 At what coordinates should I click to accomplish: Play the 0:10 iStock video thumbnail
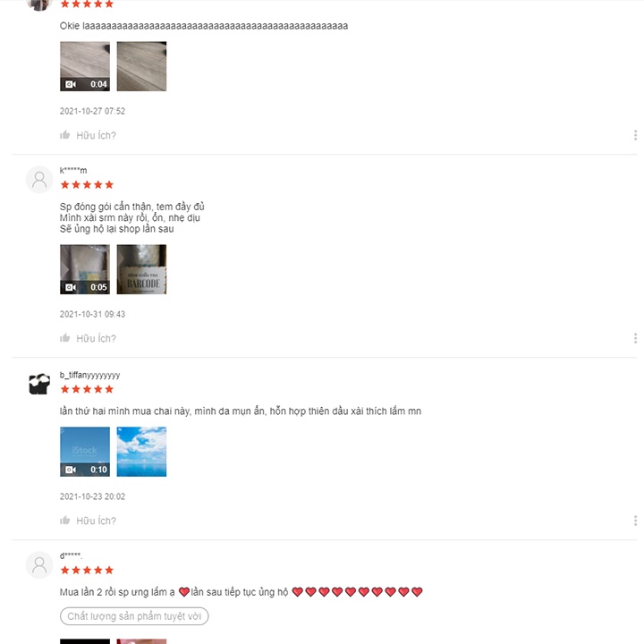click(85, 452)
